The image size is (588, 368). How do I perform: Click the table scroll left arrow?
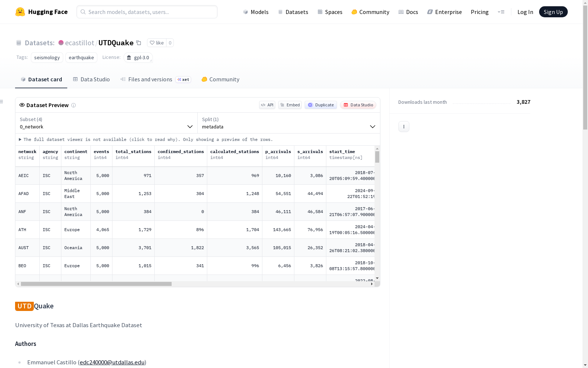[x=18, y=284]
